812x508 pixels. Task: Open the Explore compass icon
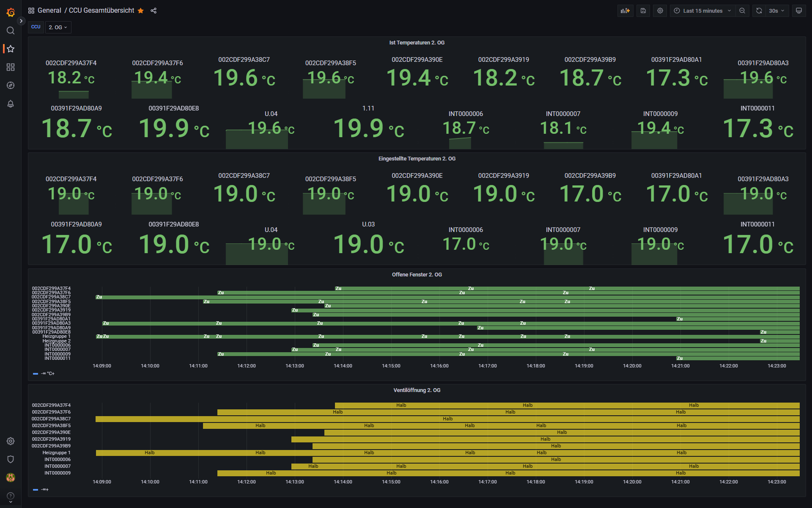[x=11, y=86]
